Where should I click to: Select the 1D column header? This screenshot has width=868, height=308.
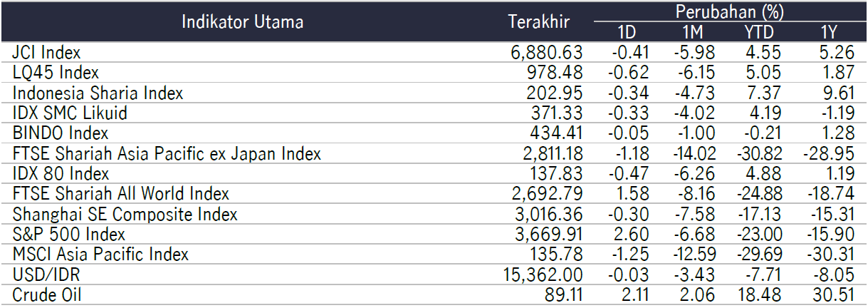(626, 32)
